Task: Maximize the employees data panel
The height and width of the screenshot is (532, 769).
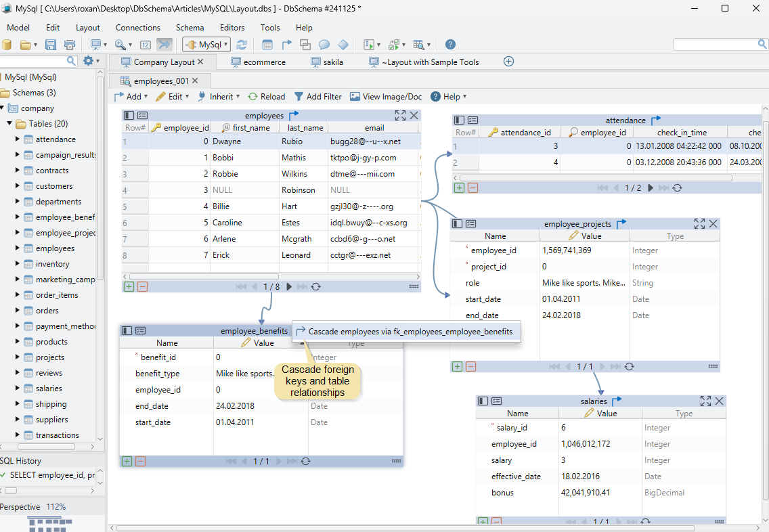Action: 400,115
